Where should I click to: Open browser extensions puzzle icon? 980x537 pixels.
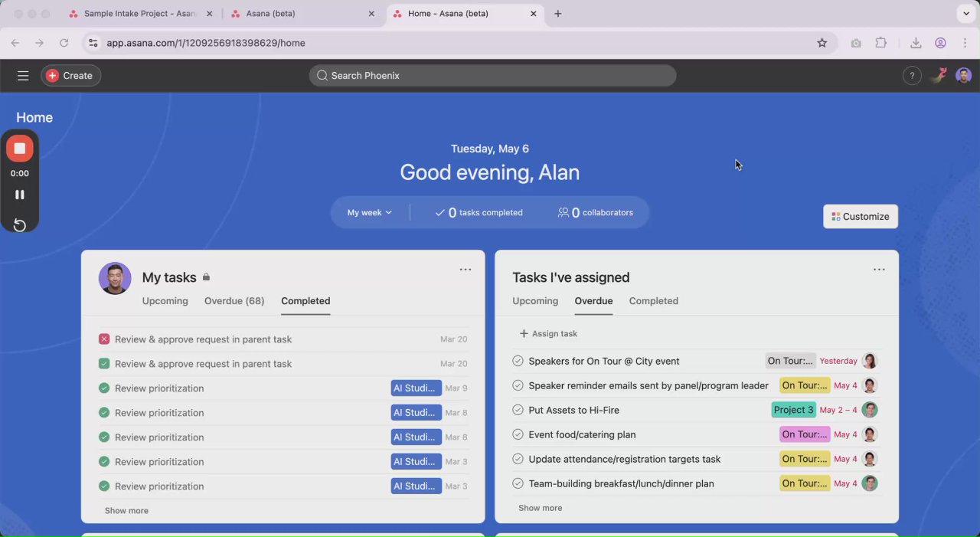pos(881,43)
